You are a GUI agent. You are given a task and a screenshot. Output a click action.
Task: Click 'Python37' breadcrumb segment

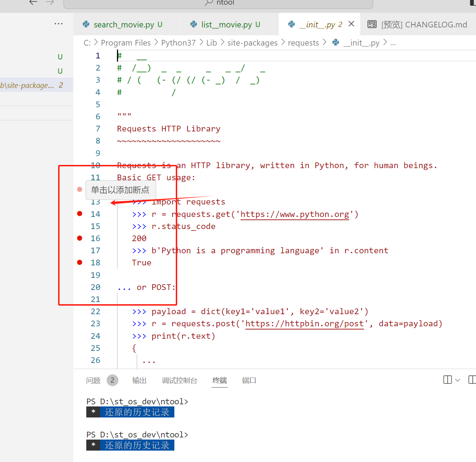point(178,43)
